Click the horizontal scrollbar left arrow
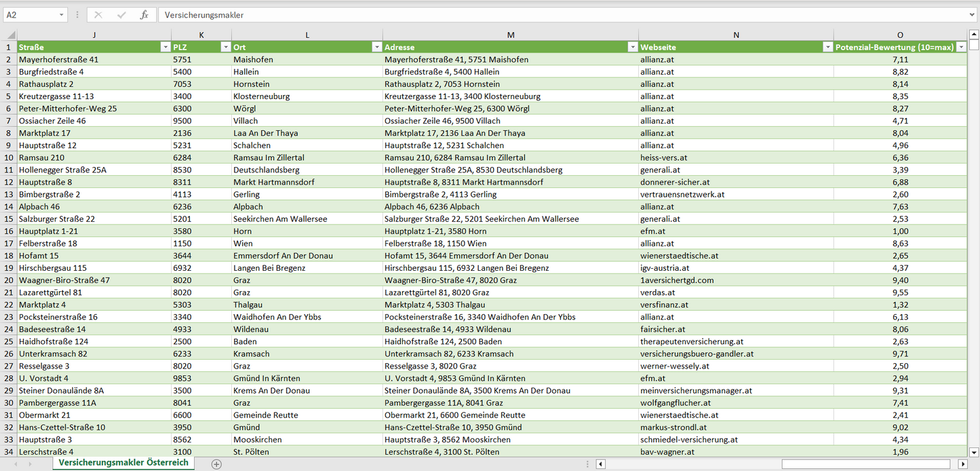 coord(600,464)
